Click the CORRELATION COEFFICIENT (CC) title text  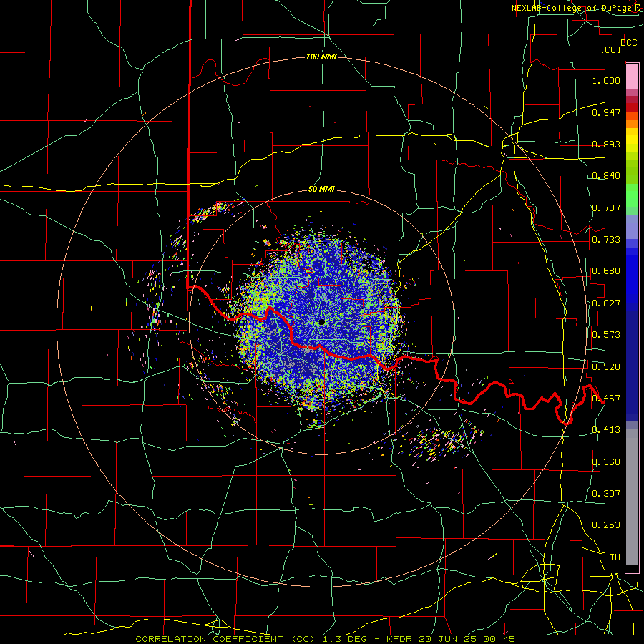tap(225, 639)
